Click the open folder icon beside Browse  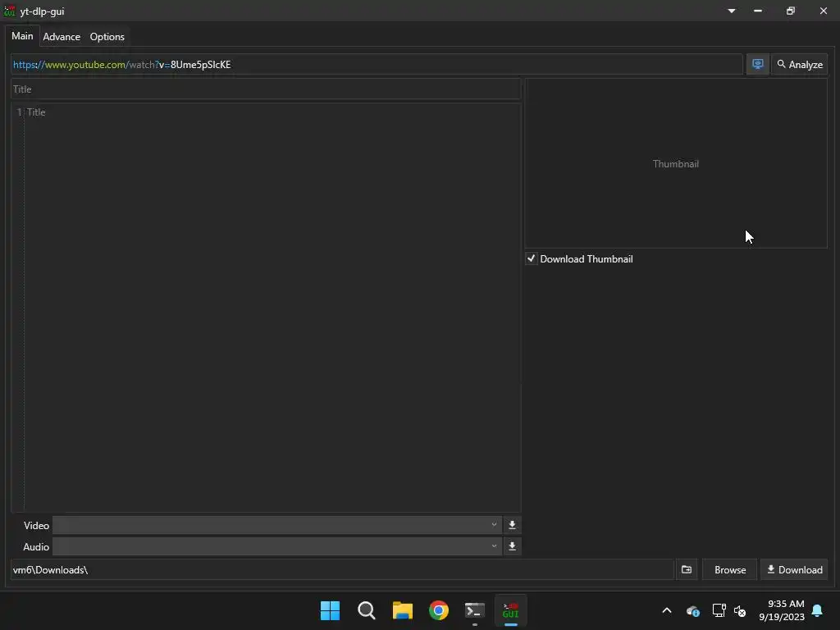tap(687, 569)
